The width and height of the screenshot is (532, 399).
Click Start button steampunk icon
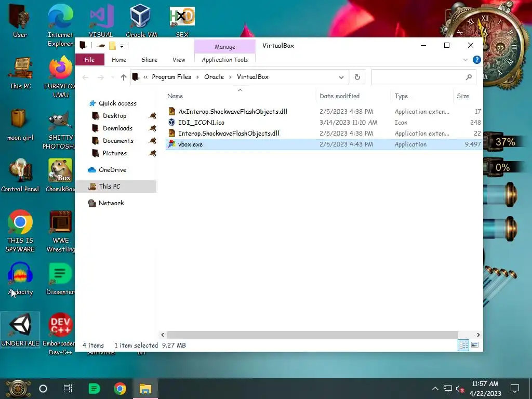tap(18, 389)
